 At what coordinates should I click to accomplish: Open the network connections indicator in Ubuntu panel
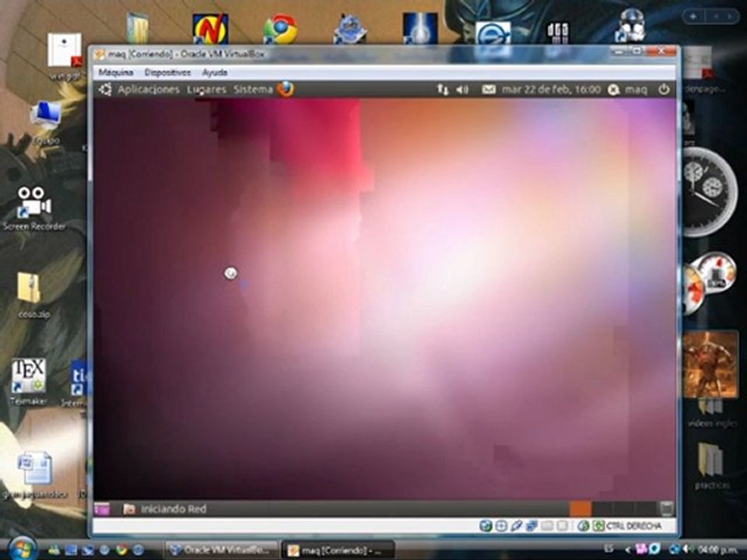tap(443, 89)
